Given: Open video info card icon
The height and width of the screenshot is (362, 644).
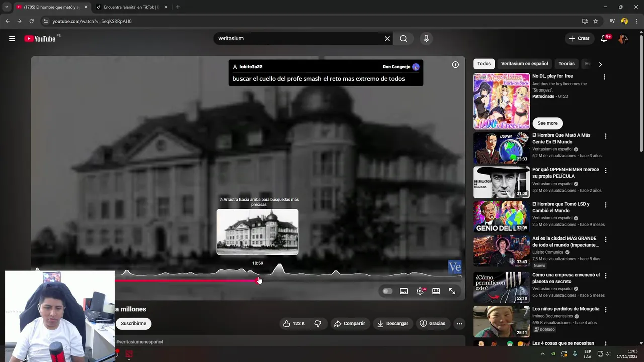Looking at the screenshot, I should (x=455, y=65).
